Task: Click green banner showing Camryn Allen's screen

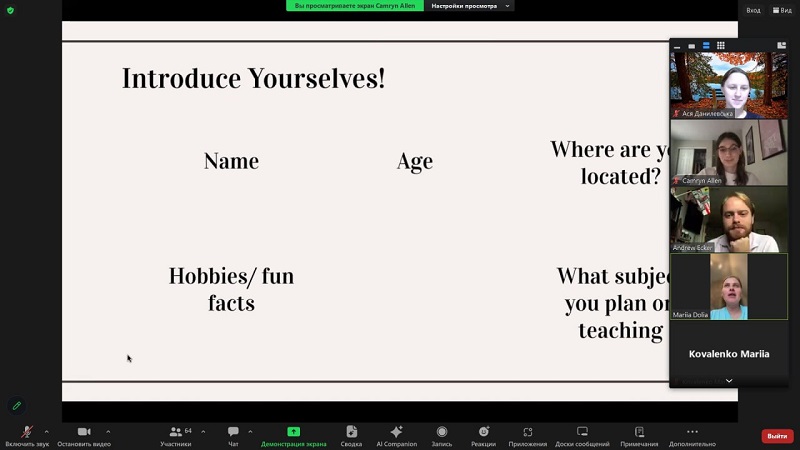Action: coord(355,6)
